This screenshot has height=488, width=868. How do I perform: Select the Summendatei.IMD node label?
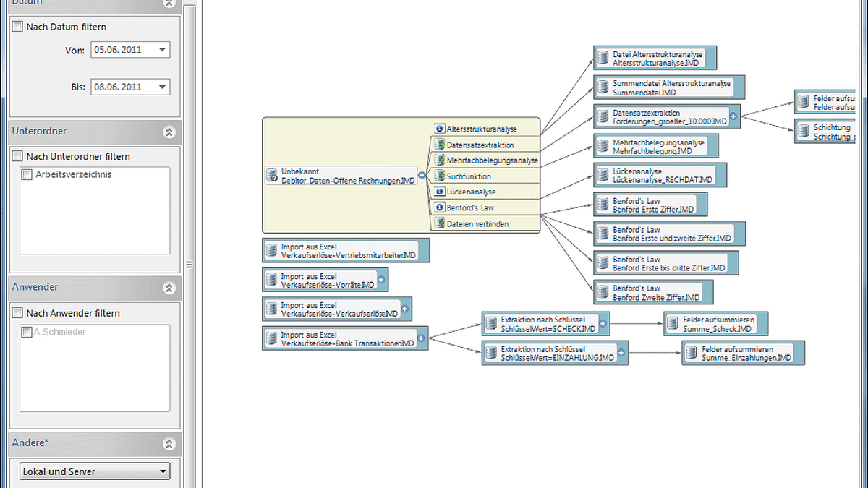click(x=644, y=93)
